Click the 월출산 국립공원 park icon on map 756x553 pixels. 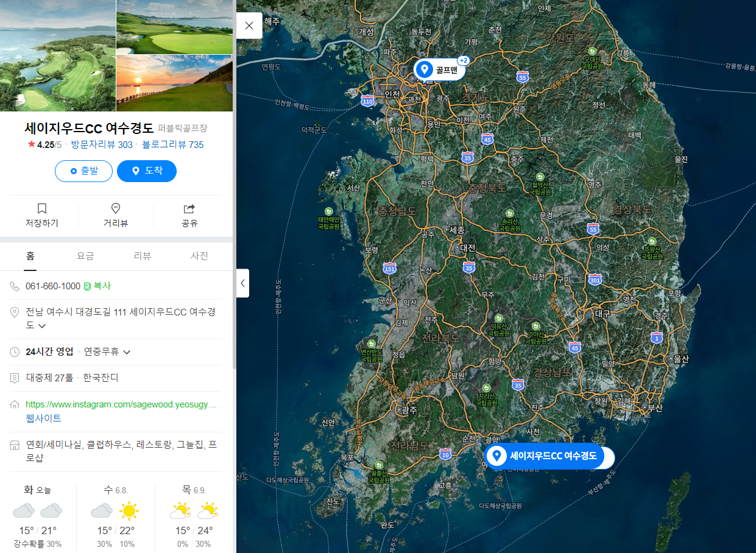[378, 465]
